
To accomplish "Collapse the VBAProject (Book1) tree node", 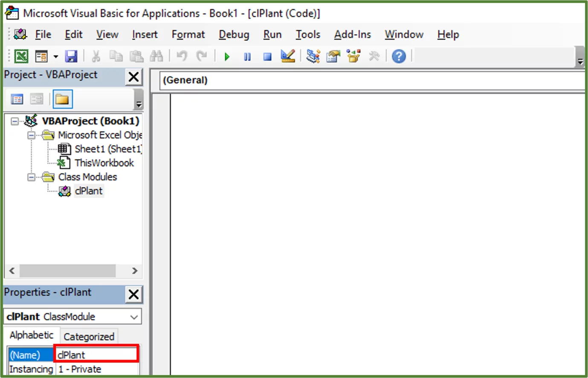I will 15,121.
